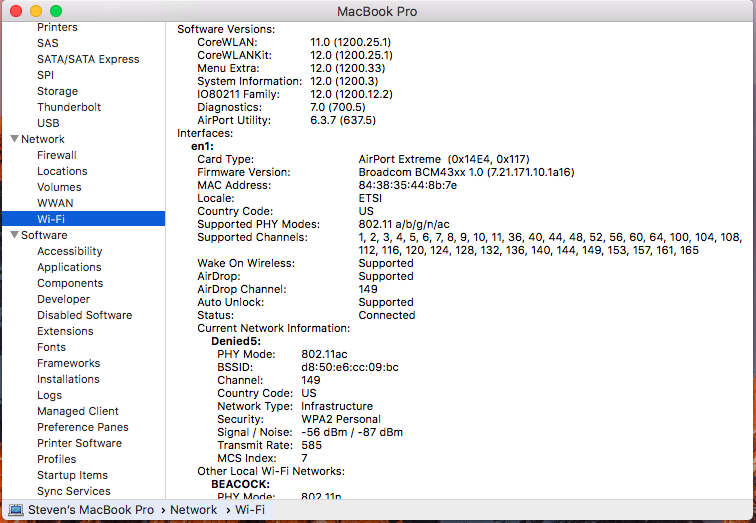Viewport: 756px width, 523px height.
Task: Click the MacBook icon in path bar
Action: pyautogui.click(x=16, y=510)
